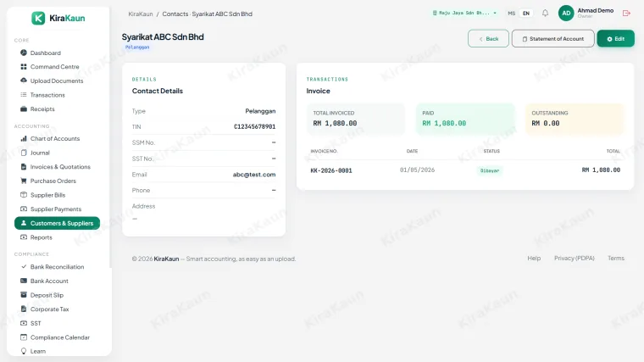Select Customers & Suppliers menu item
Image resolution: width=644 pixels, height=362 pixels.
[57, 223]
